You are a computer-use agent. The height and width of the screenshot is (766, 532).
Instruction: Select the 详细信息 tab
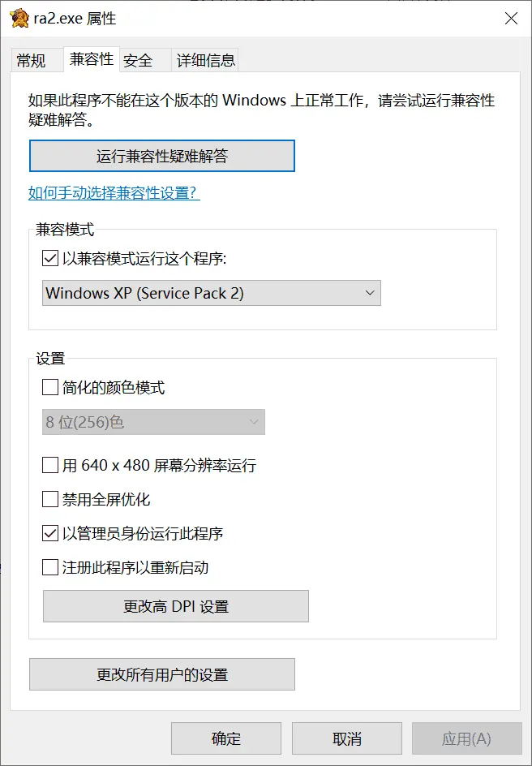click(x=204, y=59)
